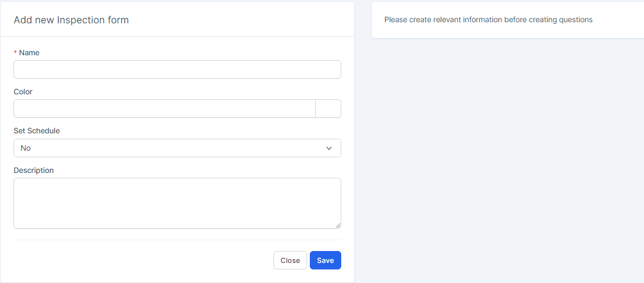Click the Color field label
The width and height of the screenshot is (644, 283).
click(23, 92)
